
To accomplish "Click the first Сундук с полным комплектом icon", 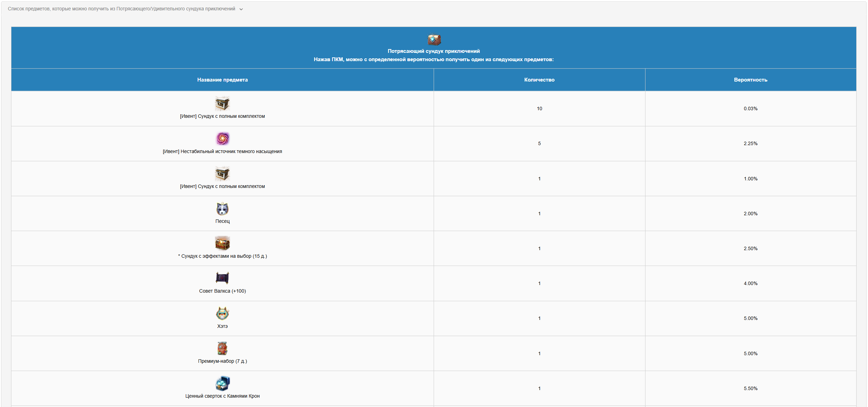I will tap(222, 103).
